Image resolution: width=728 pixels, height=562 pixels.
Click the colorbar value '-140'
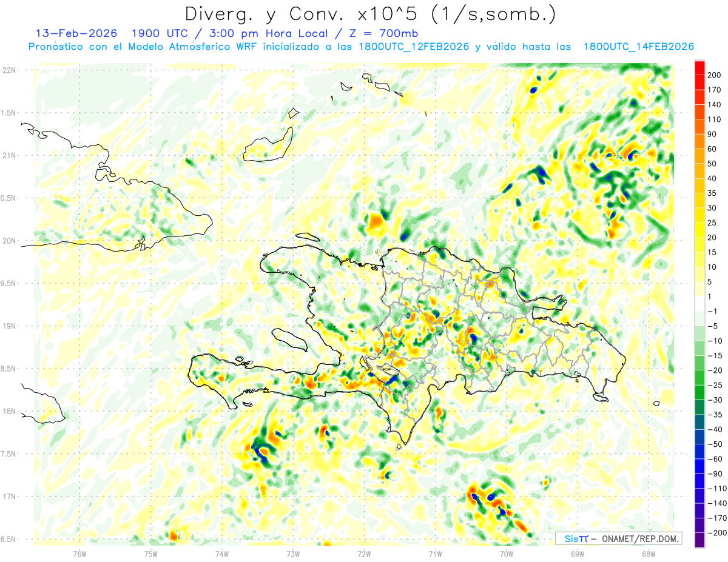(717, 503)
